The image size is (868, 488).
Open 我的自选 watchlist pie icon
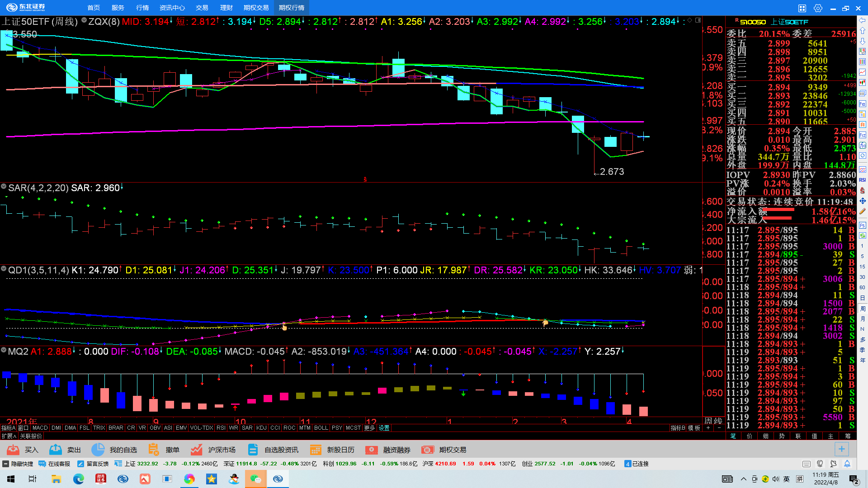98,450
